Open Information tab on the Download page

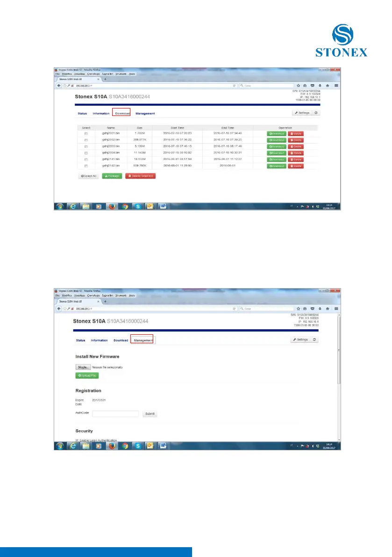pyautogui.click(x=101, y=113)
